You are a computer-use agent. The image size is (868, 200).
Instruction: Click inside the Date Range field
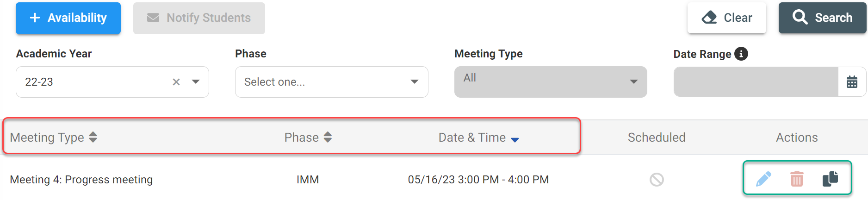click(x=756, y=82)
